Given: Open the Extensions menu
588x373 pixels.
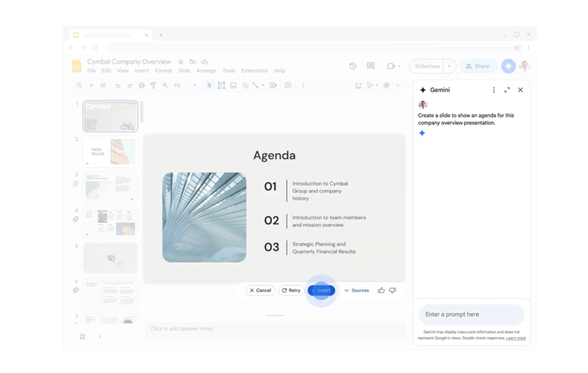Looking at the screenshot, I should (x=254, y=71).
